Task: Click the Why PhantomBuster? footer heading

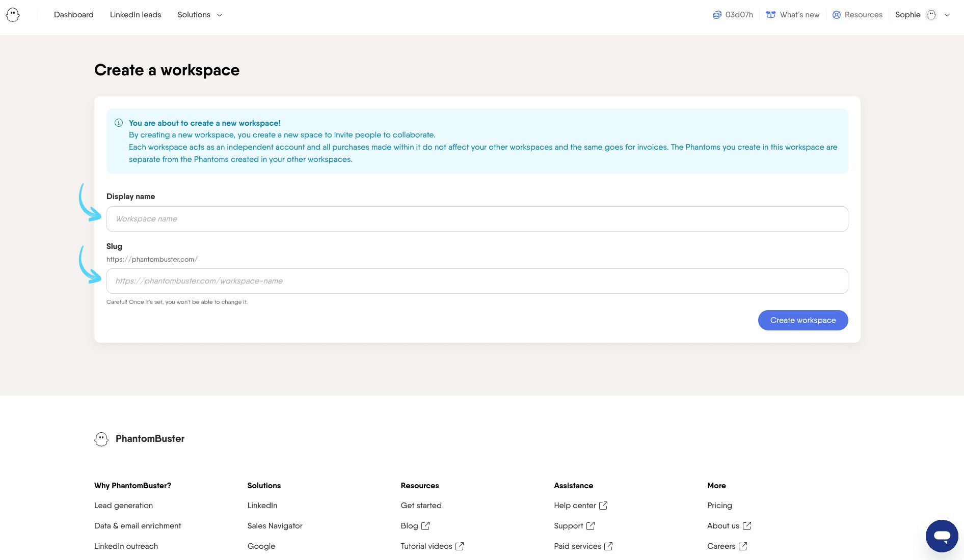Action: click(x=132, y=486)
